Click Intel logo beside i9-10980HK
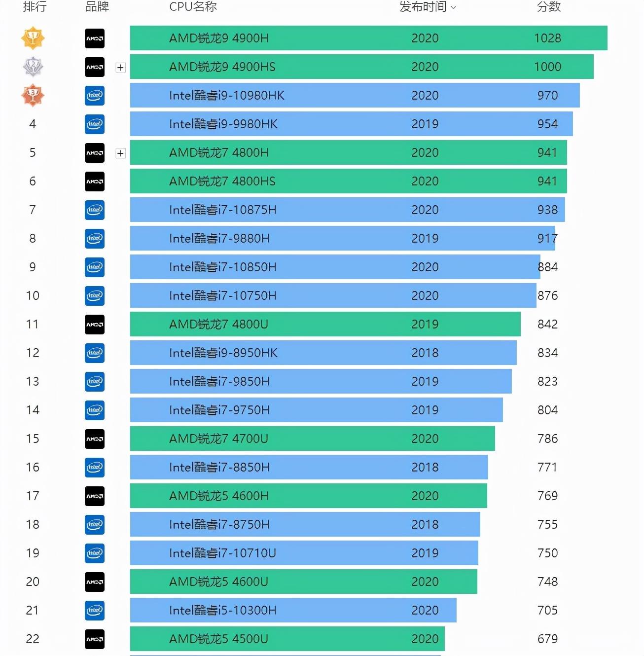The height and width of the screenshot is (656, 644). coord(95,96)
